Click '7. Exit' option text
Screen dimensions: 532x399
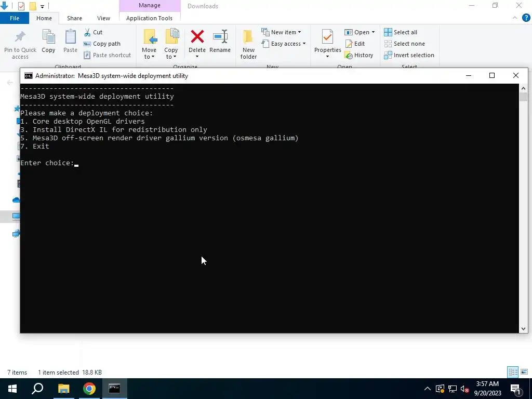[x=35, y=146]
